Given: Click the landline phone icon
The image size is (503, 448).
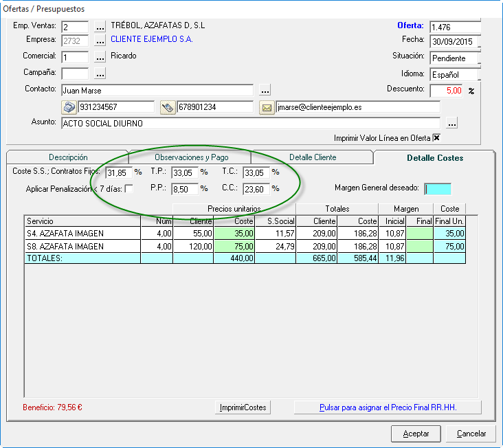Looking at the screenshot, I should [69, 107].
